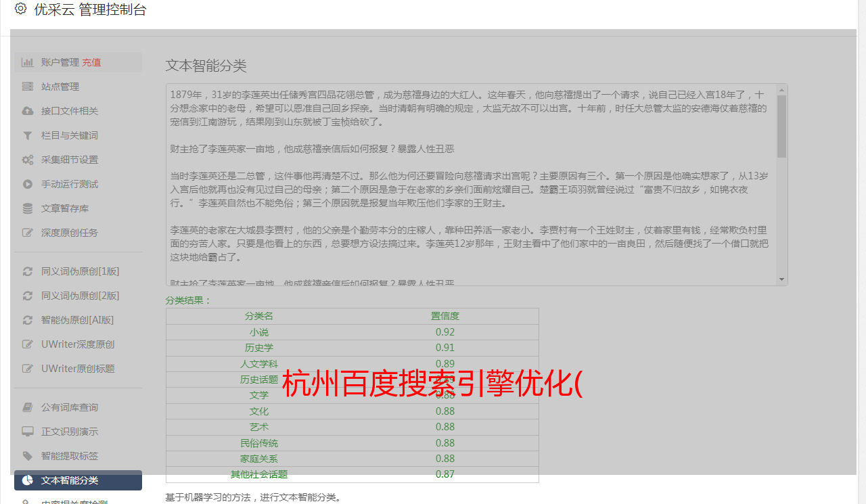Click the 置信度 column header

click(445, 316)
